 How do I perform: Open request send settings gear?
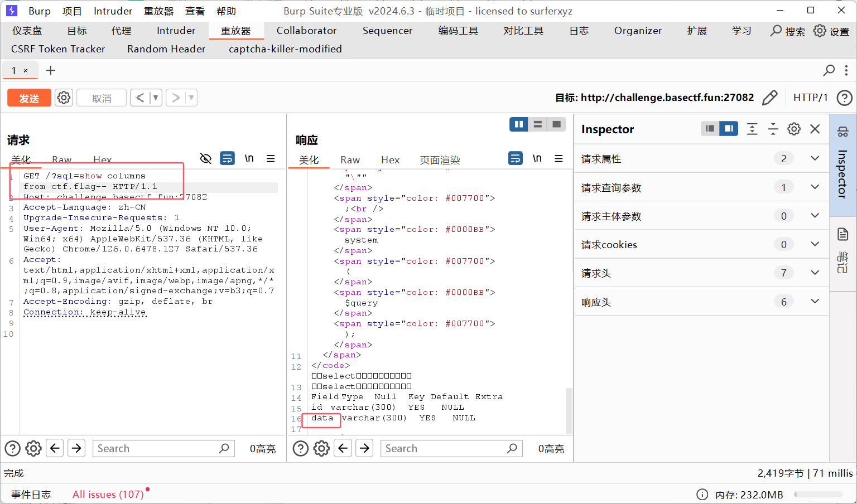pyautogui.click(x=64, y=98)
